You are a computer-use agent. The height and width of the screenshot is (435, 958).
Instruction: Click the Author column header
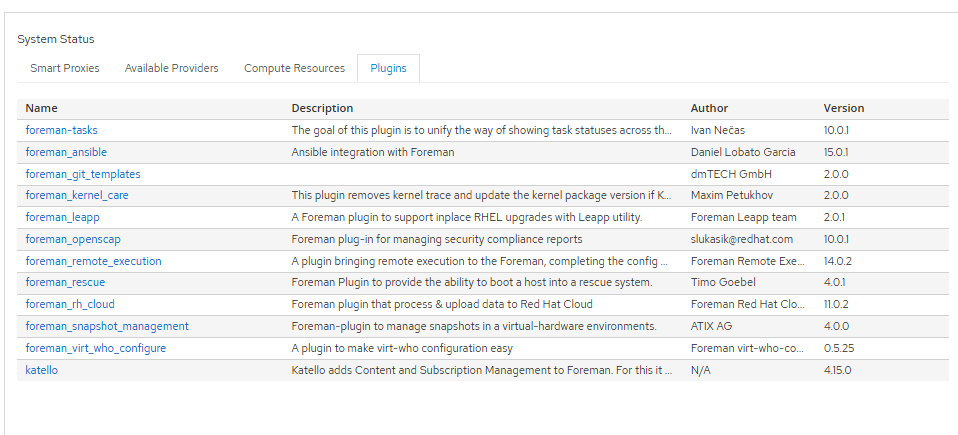click(709, 108)
